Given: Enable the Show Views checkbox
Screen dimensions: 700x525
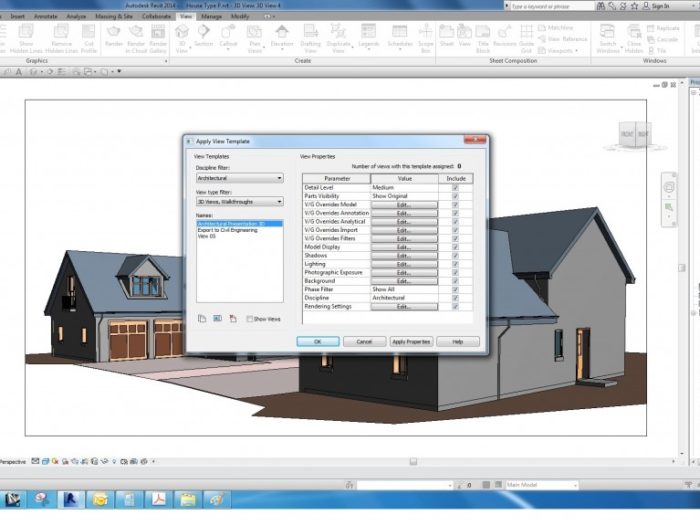Looking at the screenshot, I should (x=250, y=319).
